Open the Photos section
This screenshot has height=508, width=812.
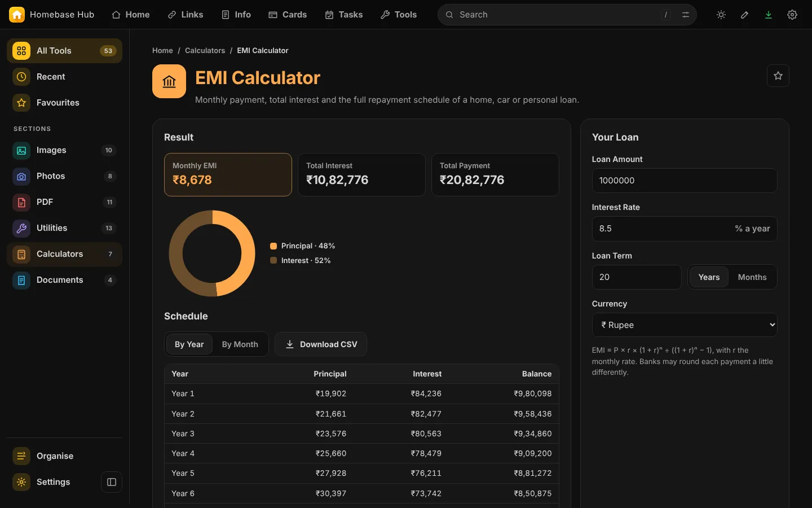[x=64, y=176]
